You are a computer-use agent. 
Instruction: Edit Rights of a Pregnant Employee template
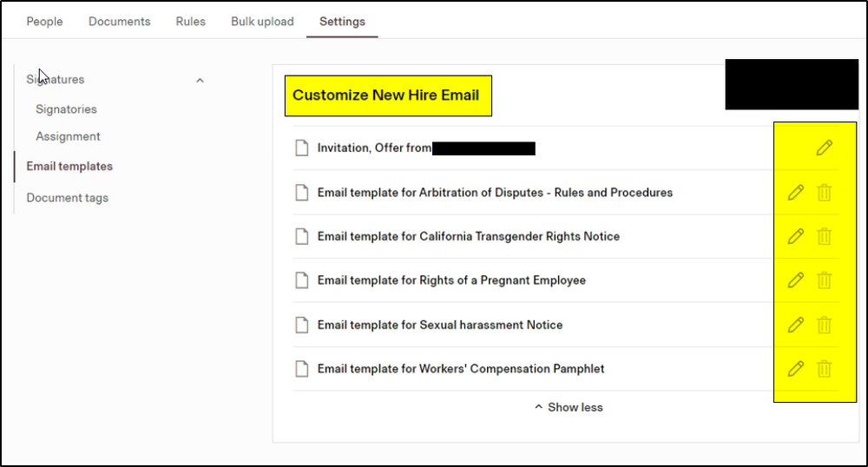tap(795, 280)
